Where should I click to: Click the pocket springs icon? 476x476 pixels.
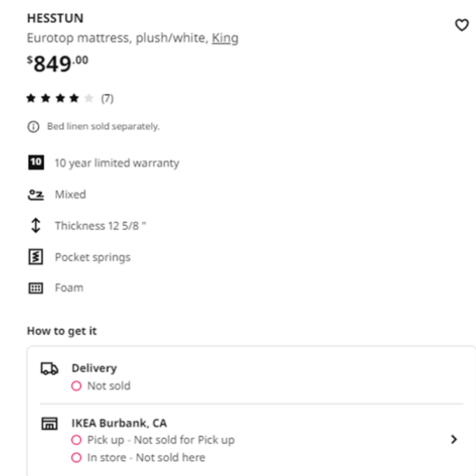36,257
